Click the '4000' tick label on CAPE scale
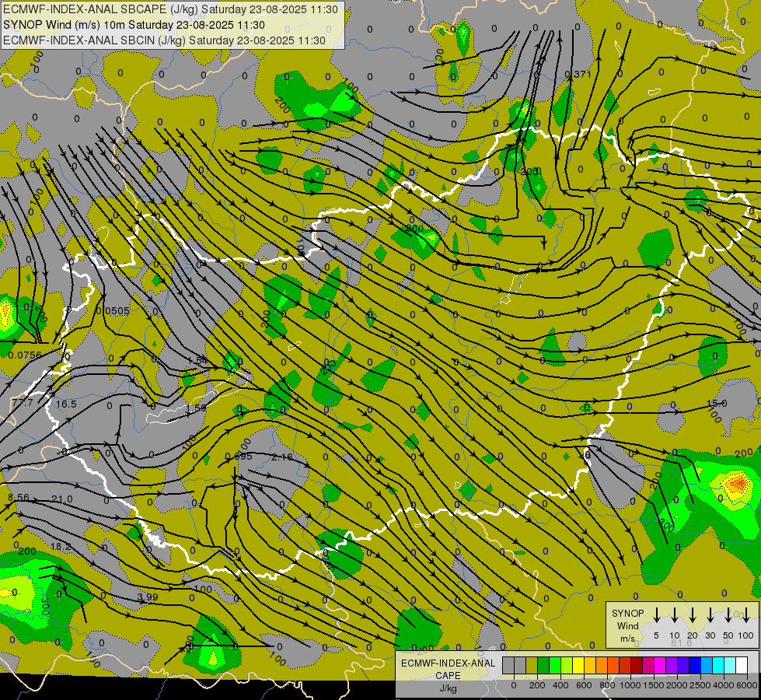 724,685
